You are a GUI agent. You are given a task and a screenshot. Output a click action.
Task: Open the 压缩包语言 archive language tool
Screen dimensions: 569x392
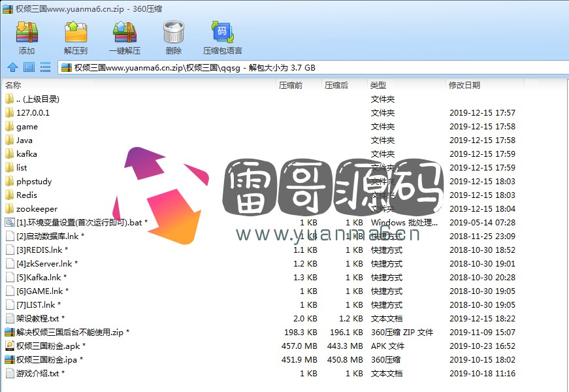click(223, 37)
